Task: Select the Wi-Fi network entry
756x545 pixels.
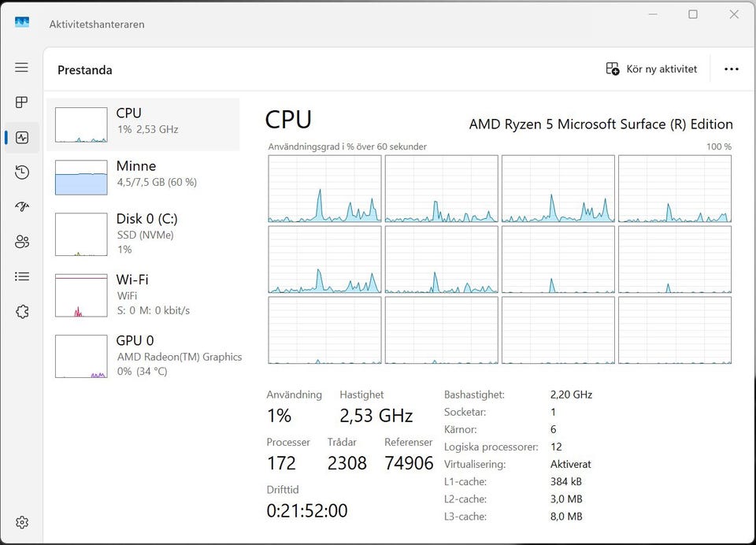Action: click(143, 295)
